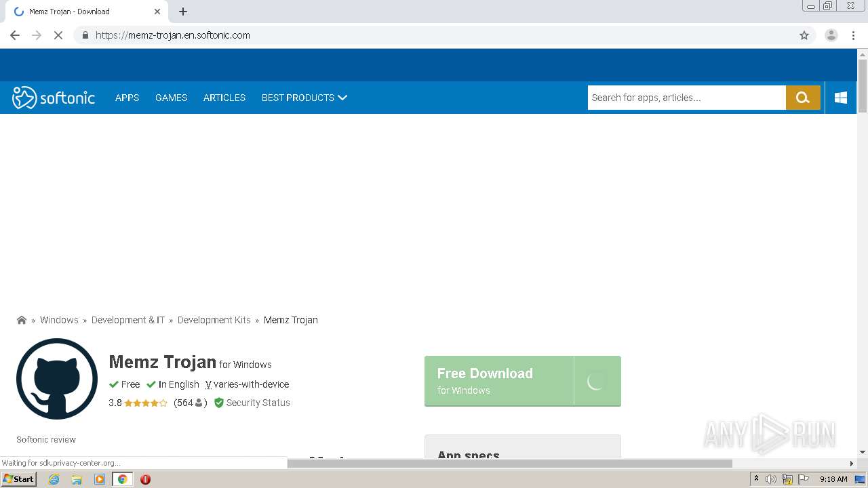Viewport: 868px width, 488px height.
Task: Click the vertical scrollbar thumb
Action: point(863,86)
